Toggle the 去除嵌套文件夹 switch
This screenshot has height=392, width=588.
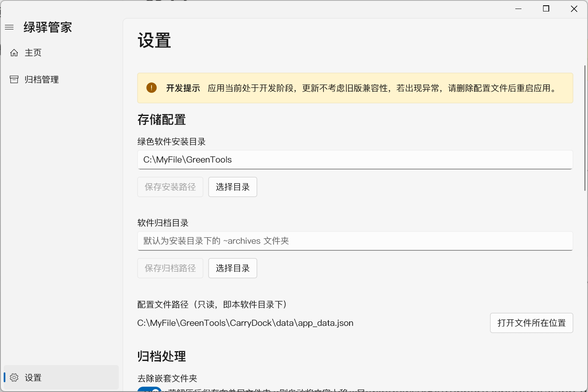pos(149,390)
